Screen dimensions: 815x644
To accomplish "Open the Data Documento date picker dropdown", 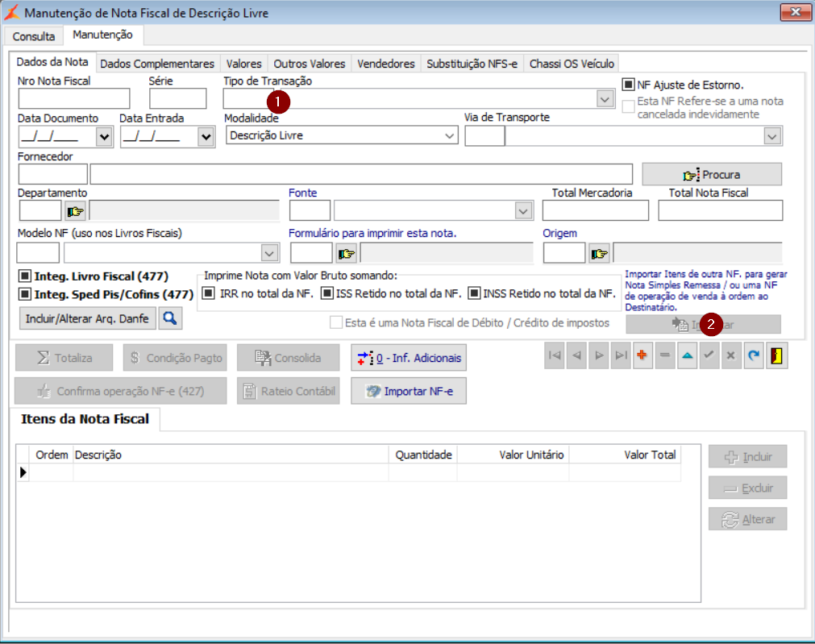I will tap(103, 137).
